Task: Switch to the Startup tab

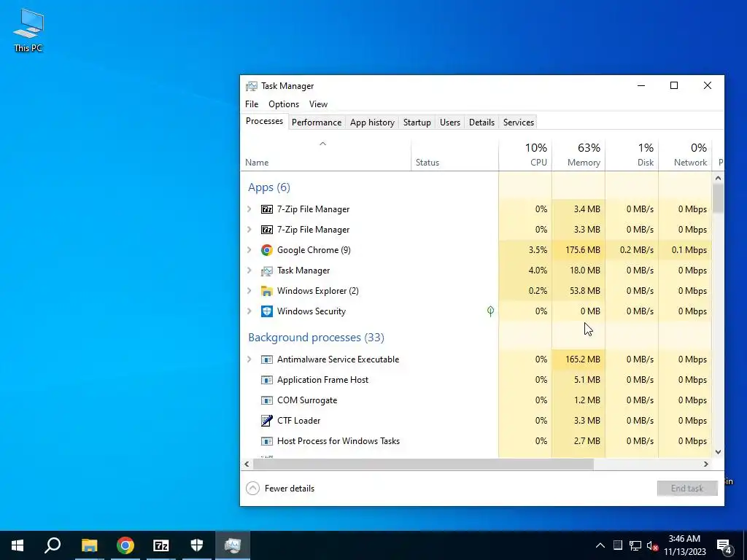Action: pos(417,122)
